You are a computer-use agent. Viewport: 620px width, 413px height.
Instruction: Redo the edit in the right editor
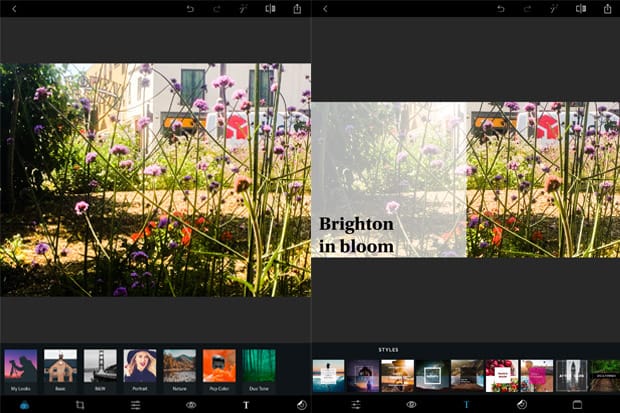click(x=527, y=9)
